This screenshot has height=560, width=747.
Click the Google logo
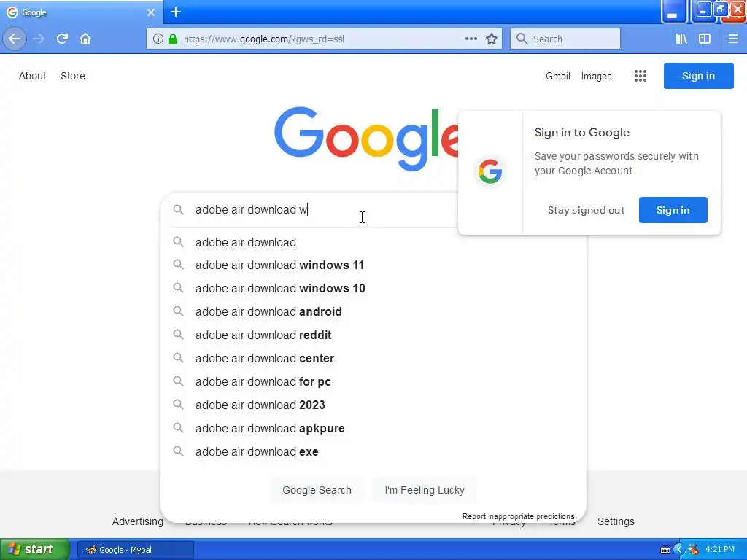coord(366,139)
